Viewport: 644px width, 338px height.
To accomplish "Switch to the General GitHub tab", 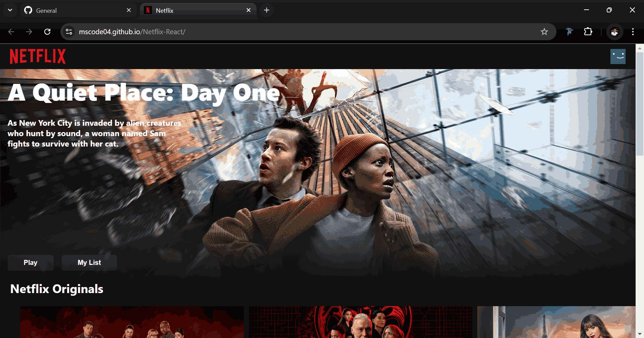I will 78,10.
